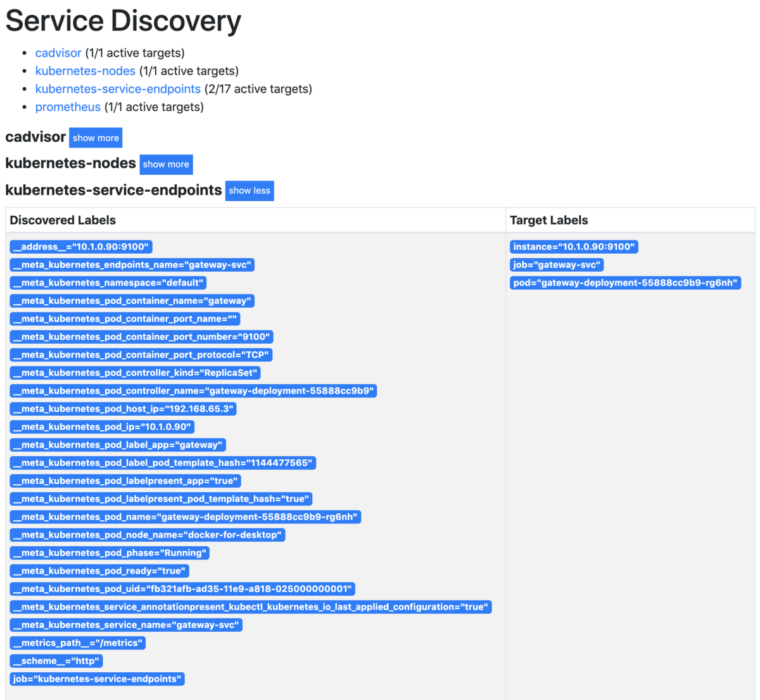Select the pod_labelpresent_pod_template_hash="true" label
Image resolution: width=760 pixels, height=700 pixels.
point(161,499)
